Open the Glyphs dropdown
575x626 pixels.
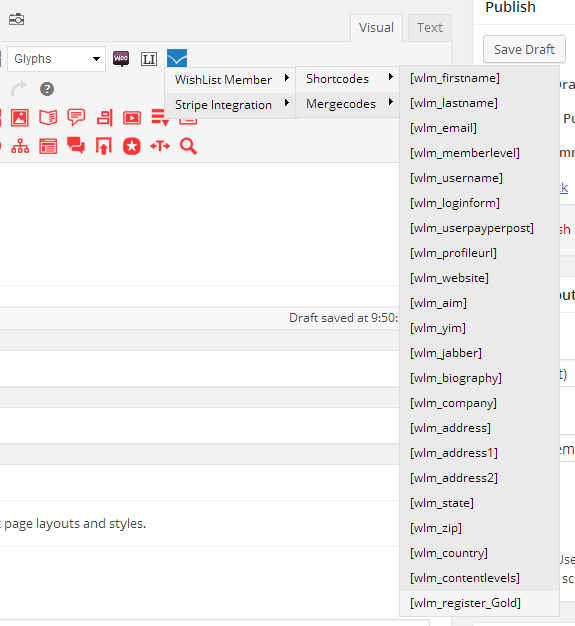pyautogui.click(x=56, y=59)
